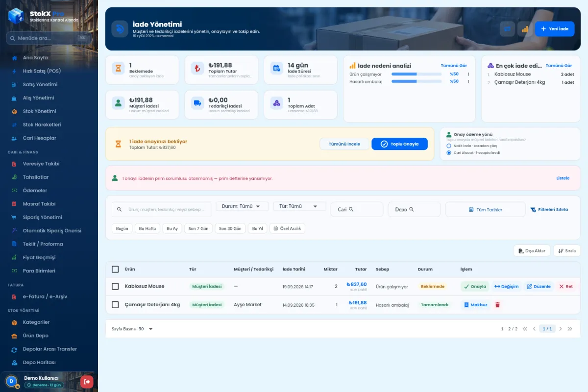
Task: Open the Durum: Tümü dropdown
Action: pyautogui.click(x=242, y=206)
